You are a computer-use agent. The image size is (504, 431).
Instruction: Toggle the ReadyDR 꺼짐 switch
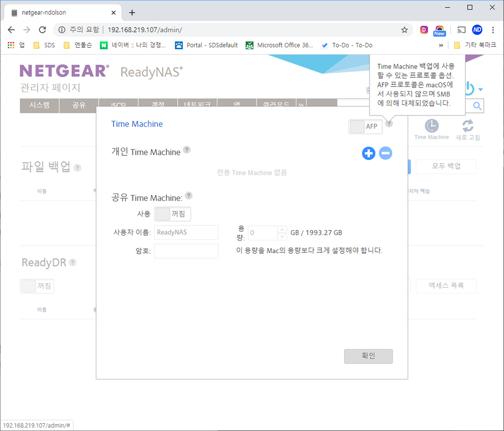coord(37,286)
